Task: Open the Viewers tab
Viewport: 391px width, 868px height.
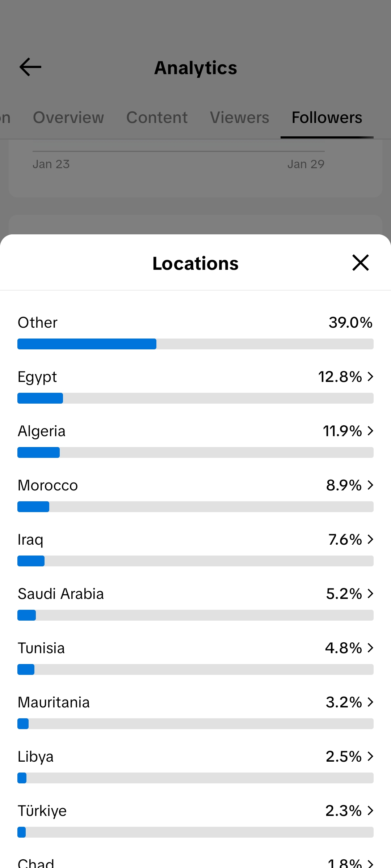Action: pos(239,118)
